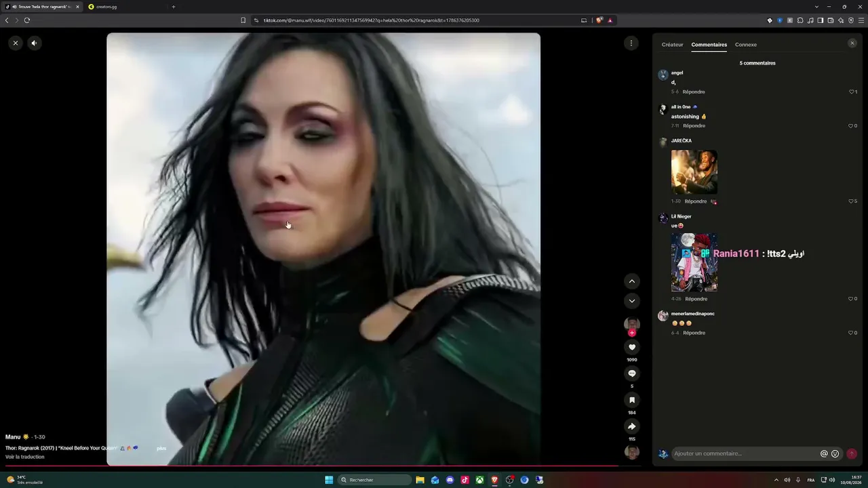868x488 pixels.
Task: Open the video comments bubble
Action: coord(632,373)
